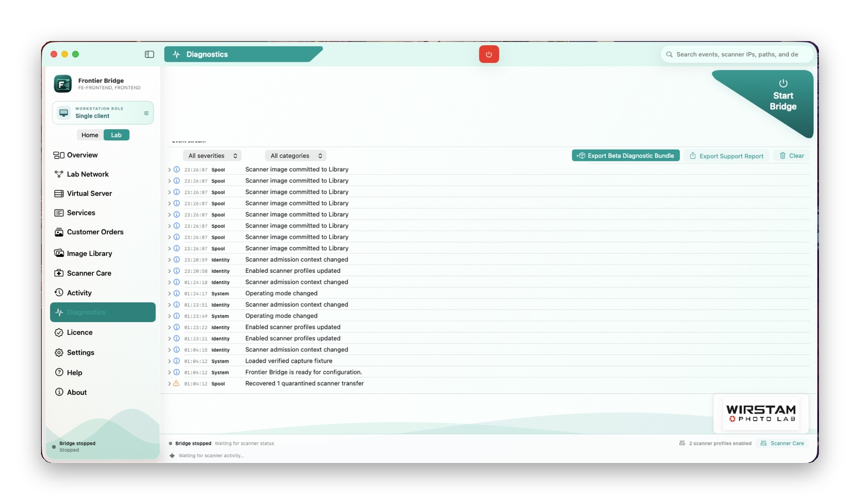860x504 pixels.
Task: Click the Wirstam Photo Lab logo
Action: [x=761, y=413]
